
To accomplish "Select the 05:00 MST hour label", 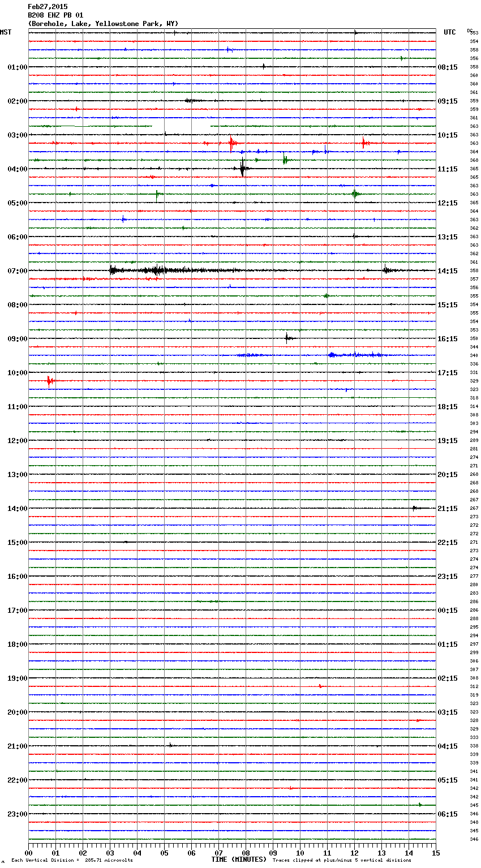I will [18, 203].
